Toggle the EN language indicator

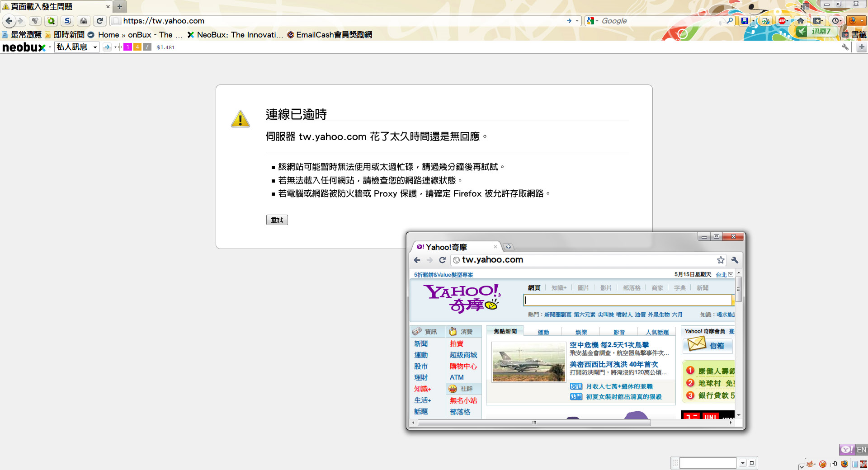861,450
